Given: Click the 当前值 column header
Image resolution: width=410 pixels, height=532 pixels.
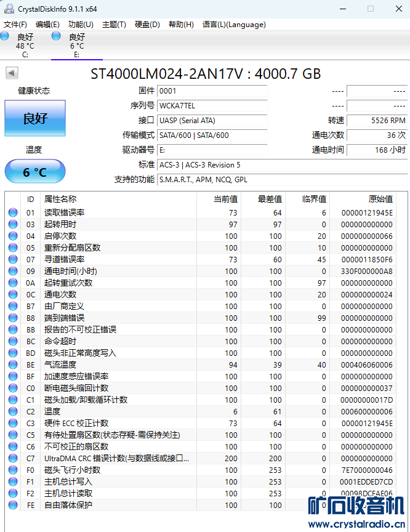Looking at the screenshot, I should click(x=219, y=199).
